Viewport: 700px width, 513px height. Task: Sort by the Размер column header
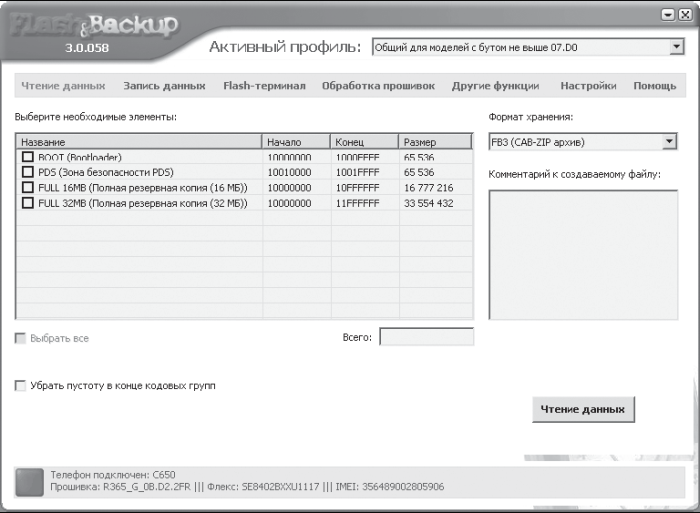pyautogui.click(x=435, y=142)
